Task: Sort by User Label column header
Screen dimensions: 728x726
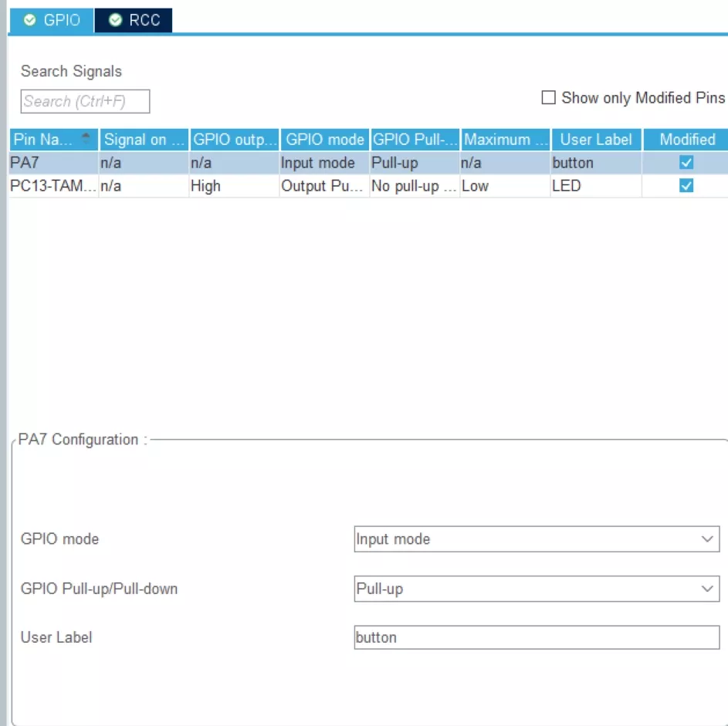Action: (x=596, y=140)
